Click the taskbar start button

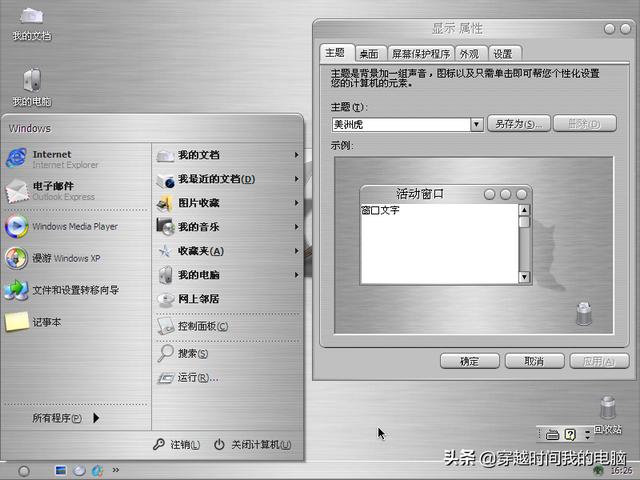24,471
